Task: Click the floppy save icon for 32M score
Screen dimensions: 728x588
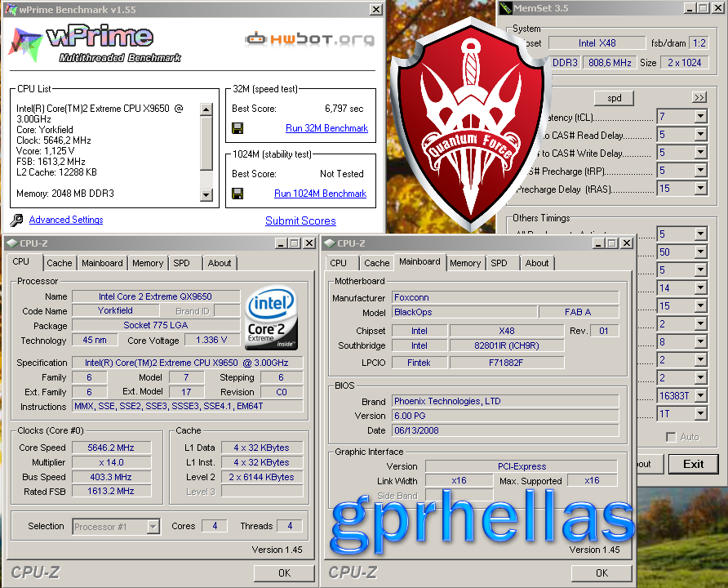Action: click(x=237, y=128)
